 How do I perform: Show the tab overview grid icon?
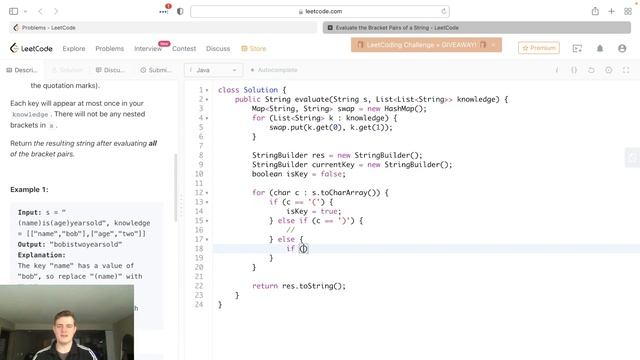coord(628,11)
